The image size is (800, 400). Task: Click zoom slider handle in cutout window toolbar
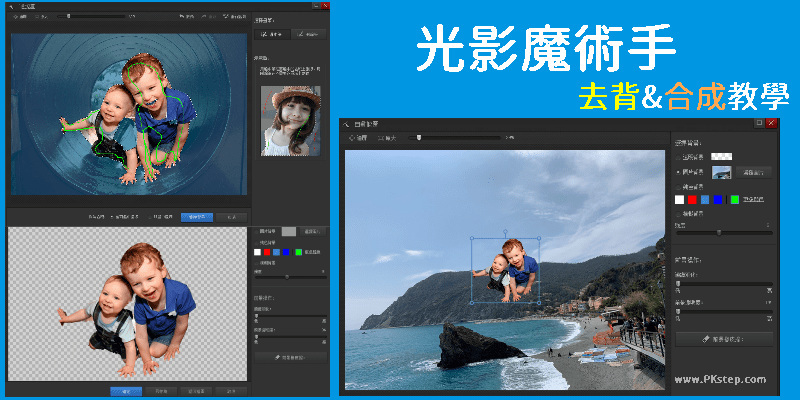[68, 16]
